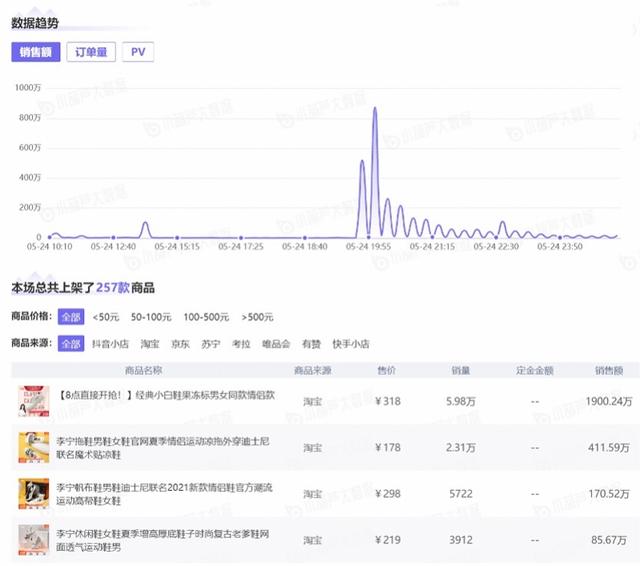The image size is (640, 566).
Task: Filter source by 快手小店
Action: (x=351, y=344)
